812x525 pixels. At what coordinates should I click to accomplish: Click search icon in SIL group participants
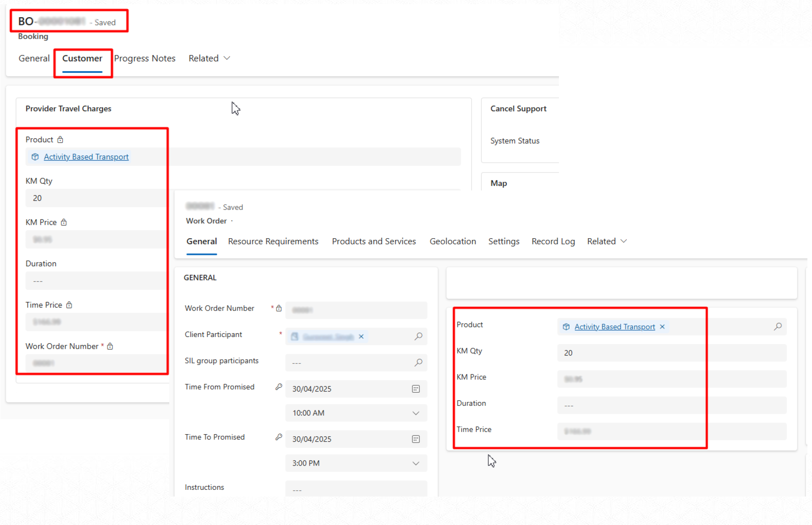(418, 363)
